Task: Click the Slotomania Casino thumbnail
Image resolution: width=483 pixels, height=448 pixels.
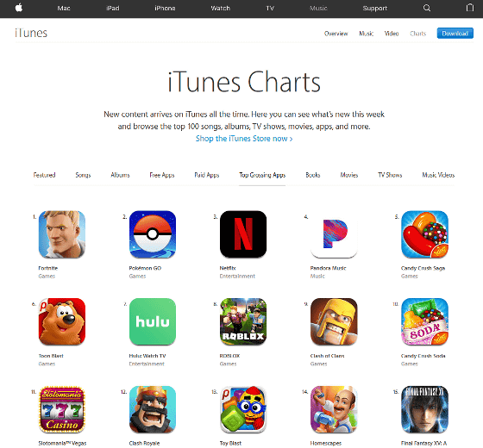Action: click(x=62, y=409)
